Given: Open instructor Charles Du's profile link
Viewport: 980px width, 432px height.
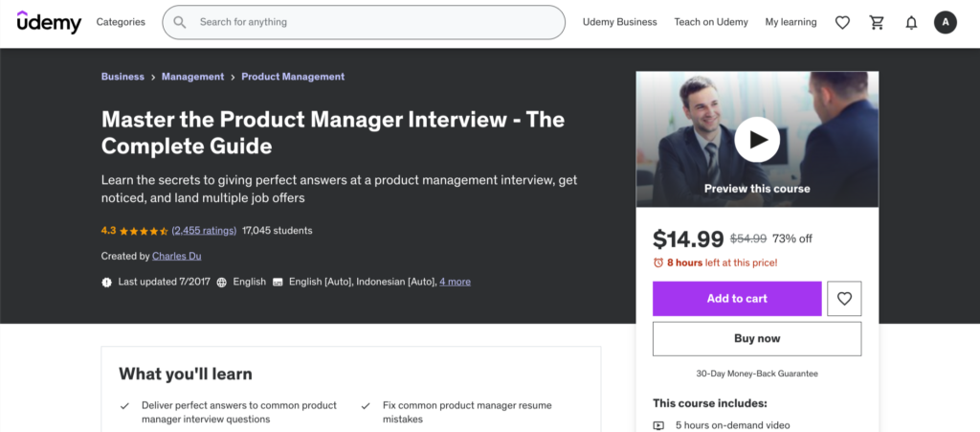Looking at the screenshot, I should 177,256.
